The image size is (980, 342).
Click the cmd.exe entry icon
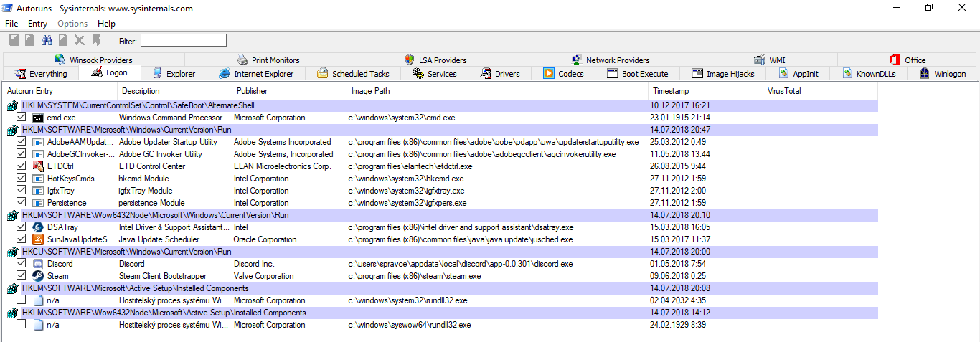(x=38, y=118)
